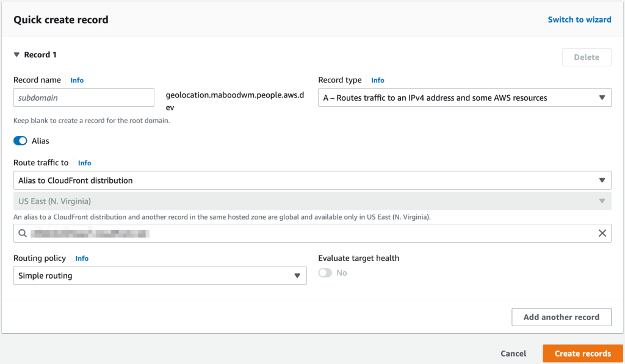Collapse the Record 1 section triangle
The image size is (625, 364).
(x=17, y=55)
